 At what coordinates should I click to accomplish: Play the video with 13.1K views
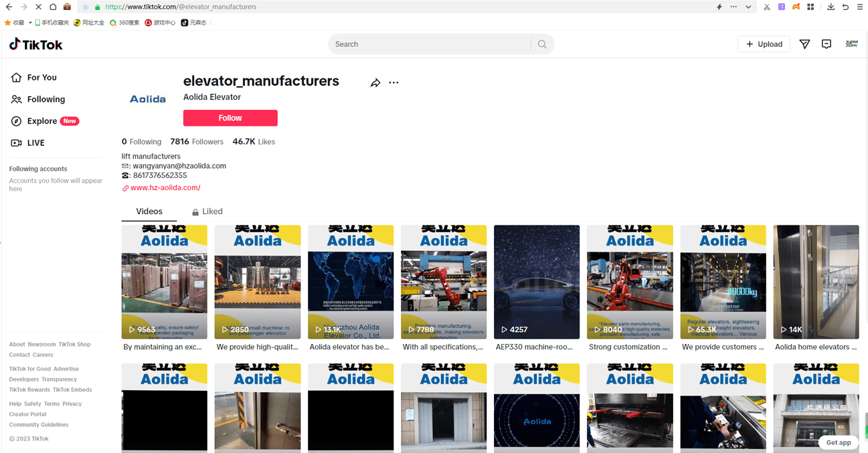[x=351, y=282]
